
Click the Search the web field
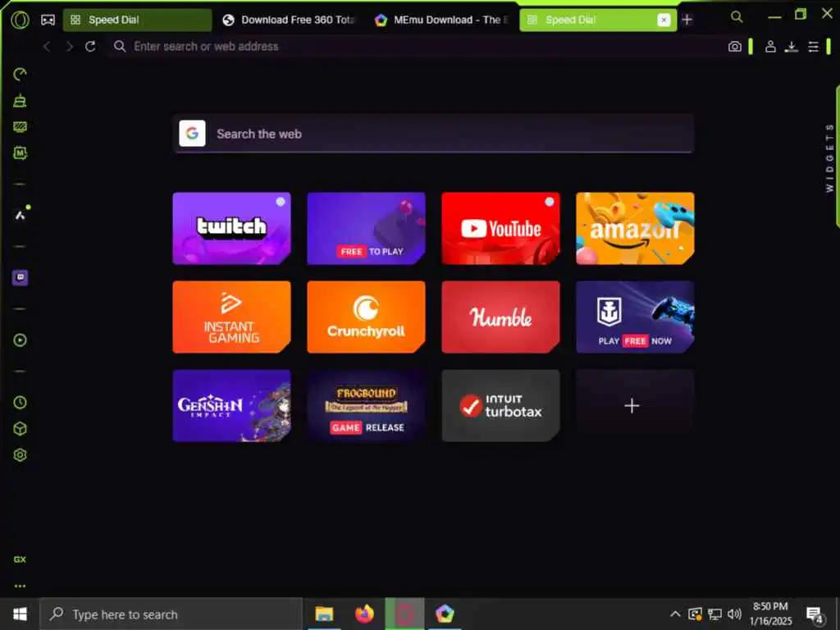433,134
